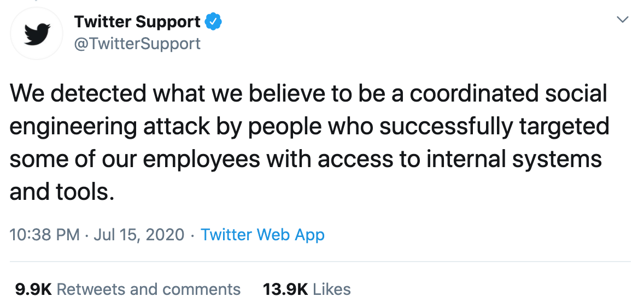Click the word 'coordinated' in tweet body

[474, 93]
